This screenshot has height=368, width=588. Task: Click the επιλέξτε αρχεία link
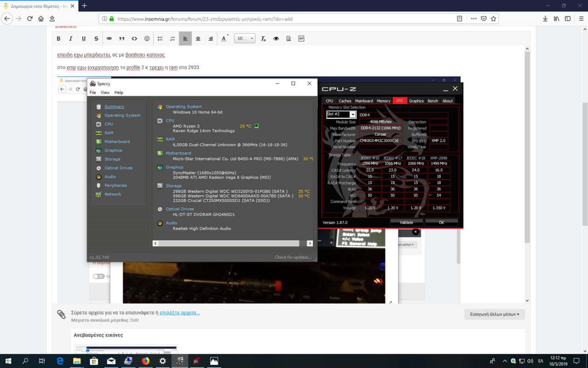pyautogui.click(x=180, y=313)
